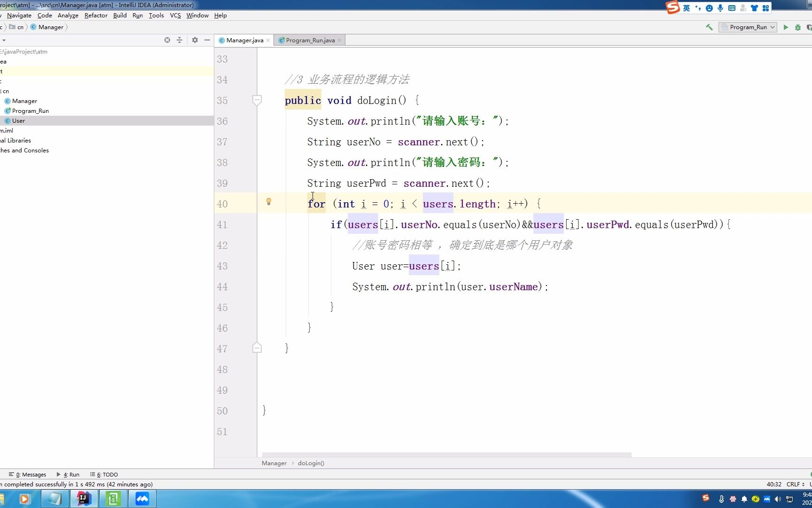Image resolution: width=812 pixels, height=508 pixels.
Task: Open the Refactor menu
Action: (96, 16)
